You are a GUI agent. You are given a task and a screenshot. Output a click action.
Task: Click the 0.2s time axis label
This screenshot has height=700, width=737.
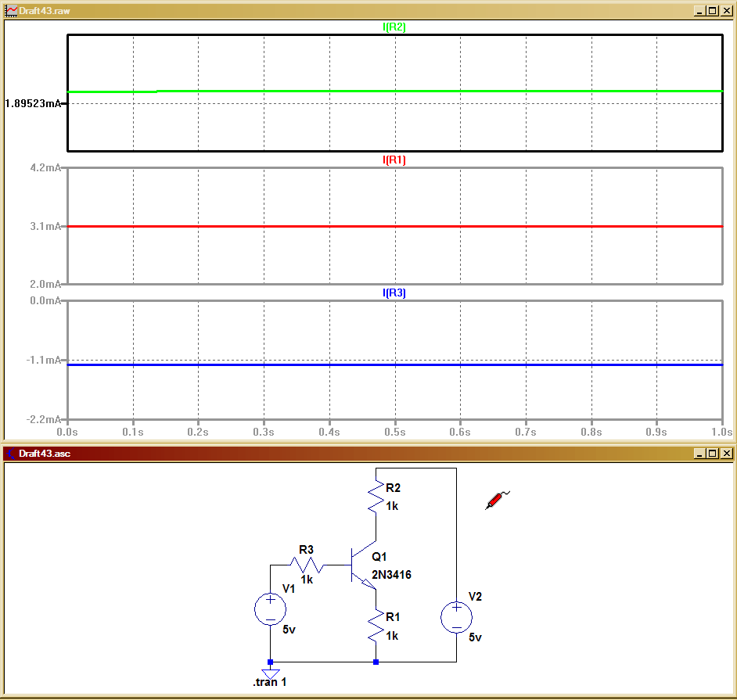tap(198, 432)
